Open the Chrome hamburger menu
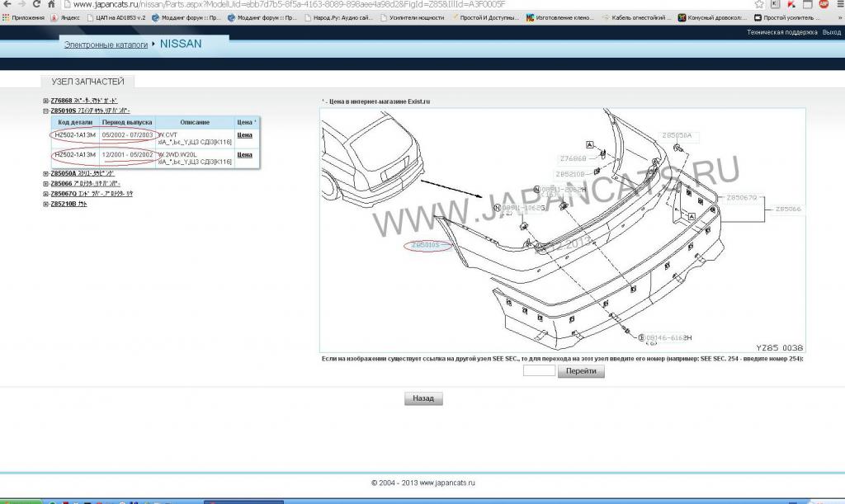The width and height of the screenshot is (845, 504). point(840,4)
